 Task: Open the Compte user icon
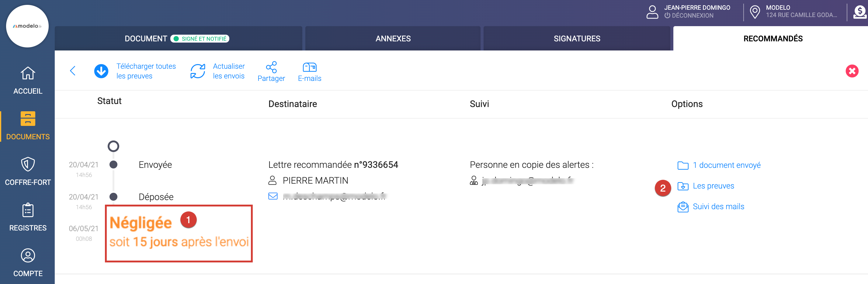pyautogui.click(x=28, y=256)
